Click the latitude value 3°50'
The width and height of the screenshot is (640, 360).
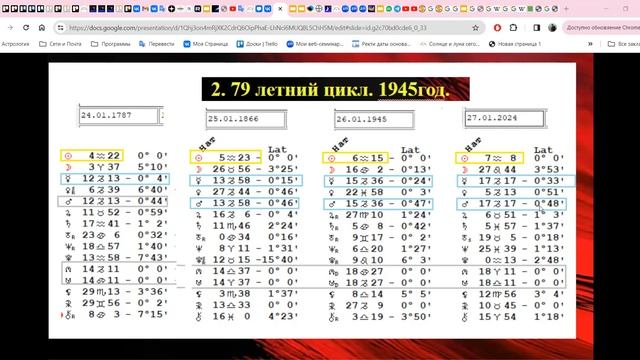click(416, 317)
